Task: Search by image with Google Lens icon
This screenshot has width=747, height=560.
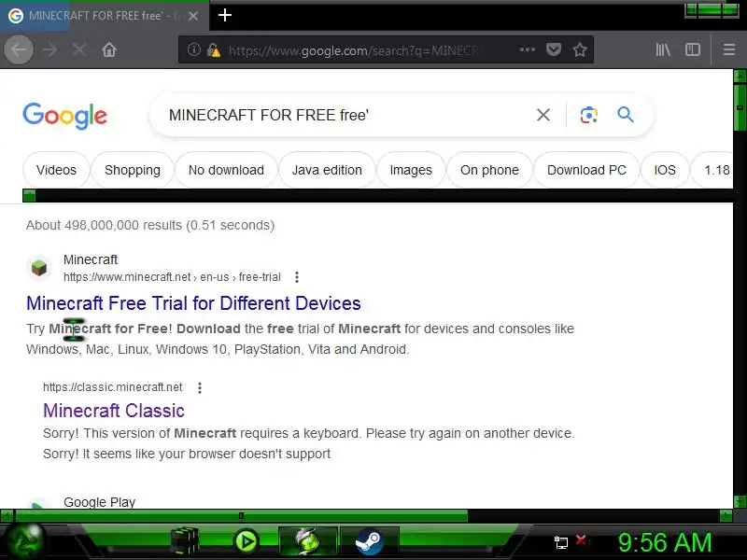Action: click(589, 115)
